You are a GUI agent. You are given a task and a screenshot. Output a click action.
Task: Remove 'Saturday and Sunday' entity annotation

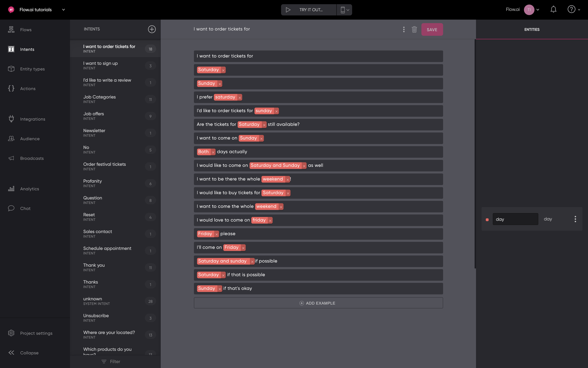tap(304, 166)
